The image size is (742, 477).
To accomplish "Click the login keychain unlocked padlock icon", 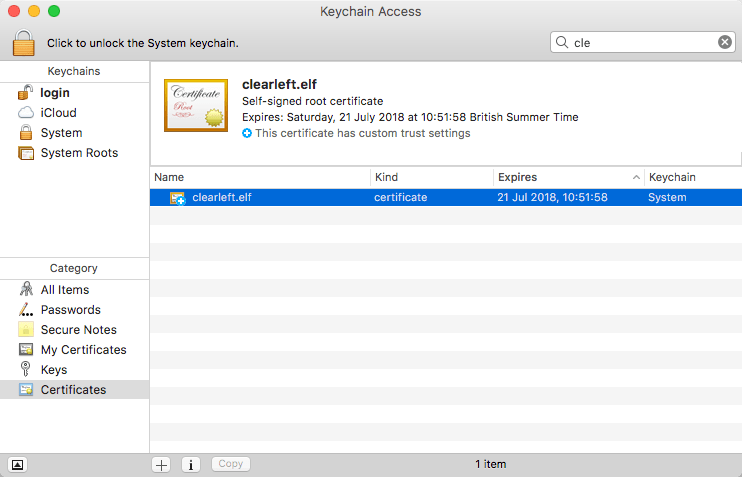I will point(26,92).
